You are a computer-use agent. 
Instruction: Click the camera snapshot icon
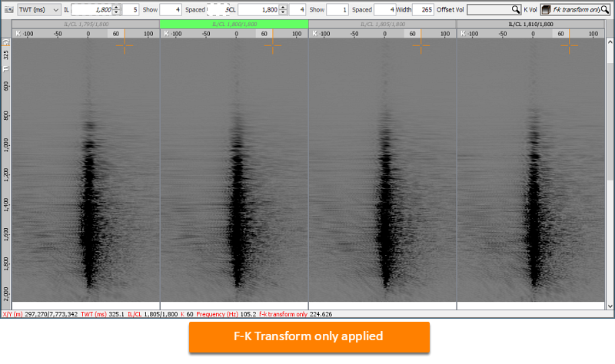[9, 10]
